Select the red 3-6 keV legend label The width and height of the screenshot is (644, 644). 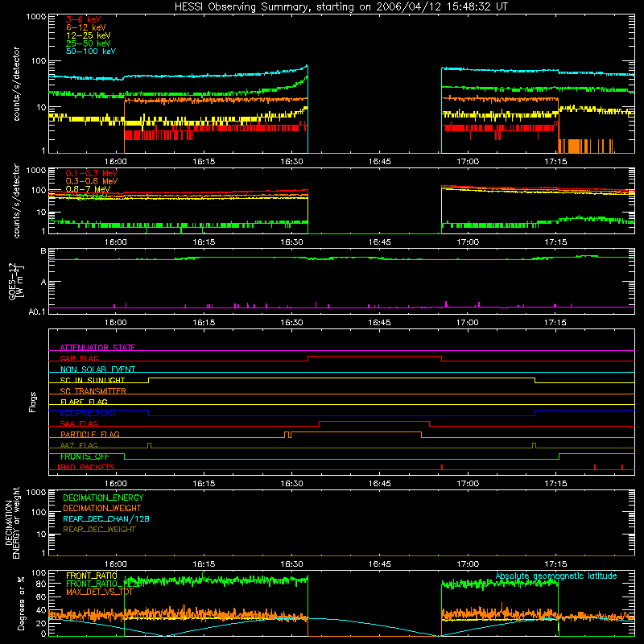[x=83, y=19]
